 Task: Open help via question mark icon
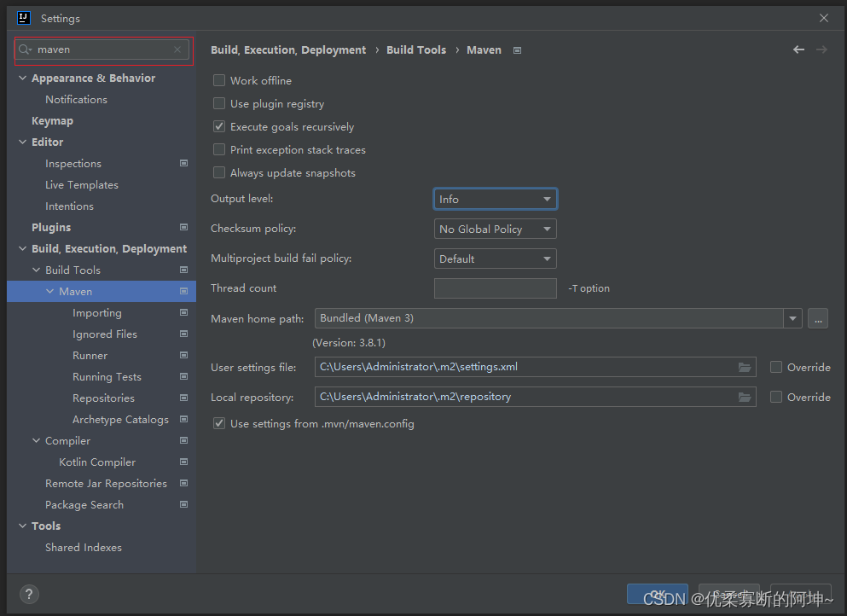coord(29,595)
